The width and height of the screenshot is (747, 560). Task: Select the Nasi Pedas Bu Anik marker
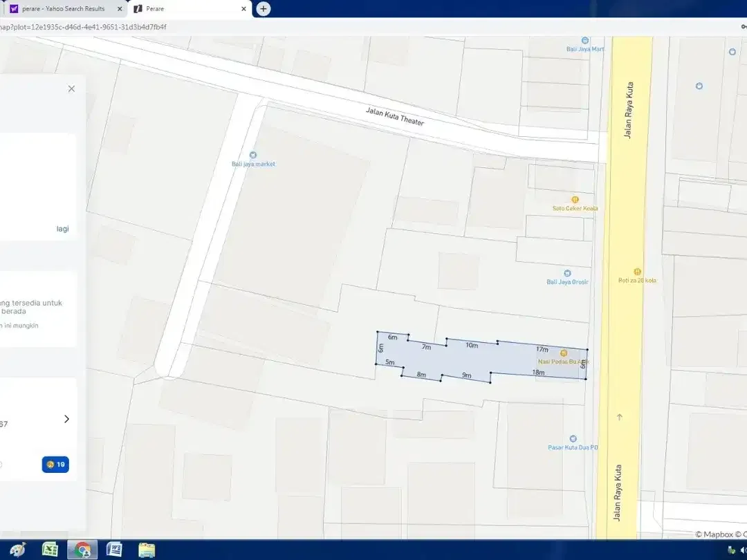tap(564, 353)
